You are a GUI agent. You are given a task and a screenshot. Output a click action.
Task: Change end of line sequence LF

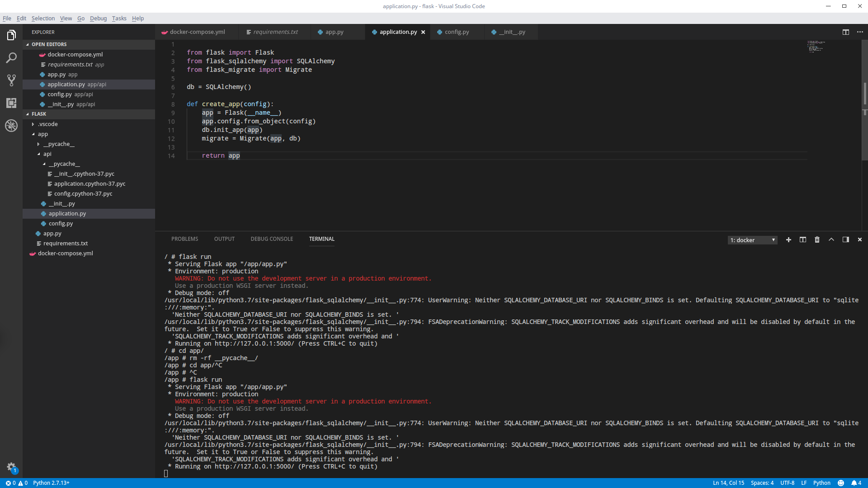coord(804,483)
